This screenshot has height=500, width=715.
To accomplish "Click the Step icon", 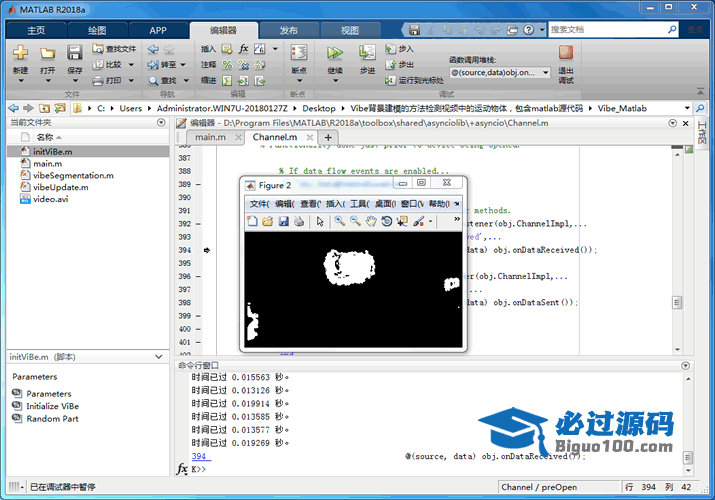I will tap(367, 53).
